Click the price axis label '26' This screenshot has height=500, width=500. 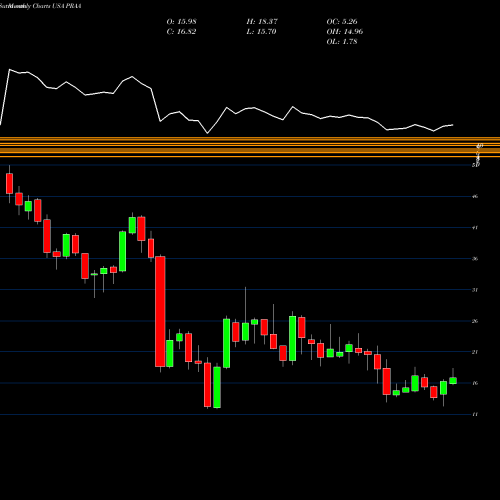pos(475,321)
